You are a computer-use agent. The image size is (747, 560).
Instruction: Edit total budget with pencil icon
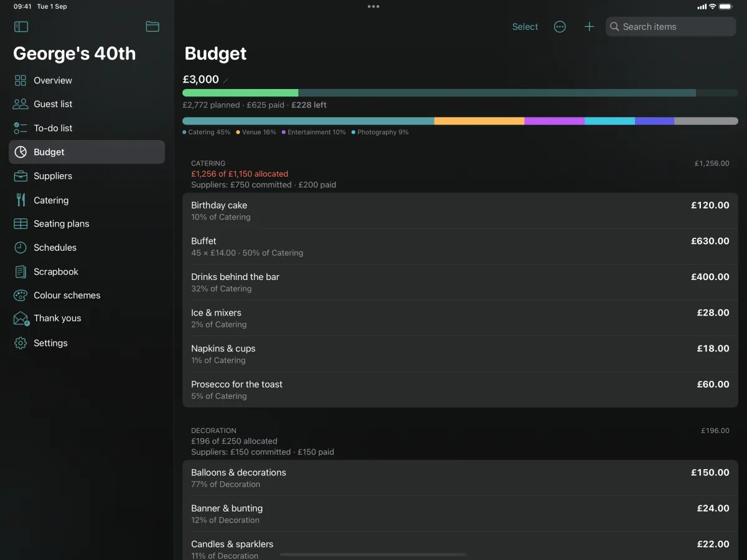tap(226, 80)
